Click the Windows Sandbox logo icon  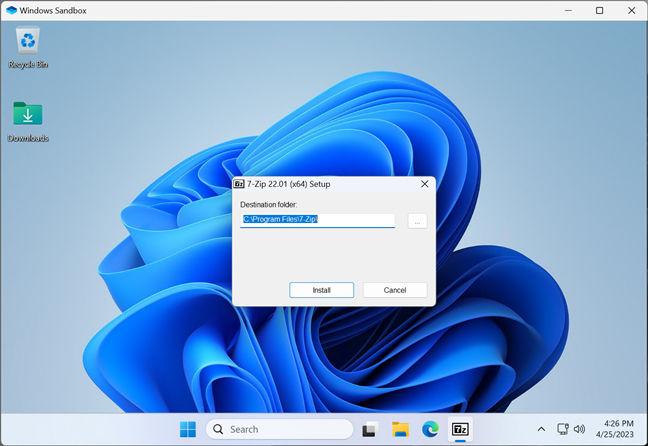(12, 10)
